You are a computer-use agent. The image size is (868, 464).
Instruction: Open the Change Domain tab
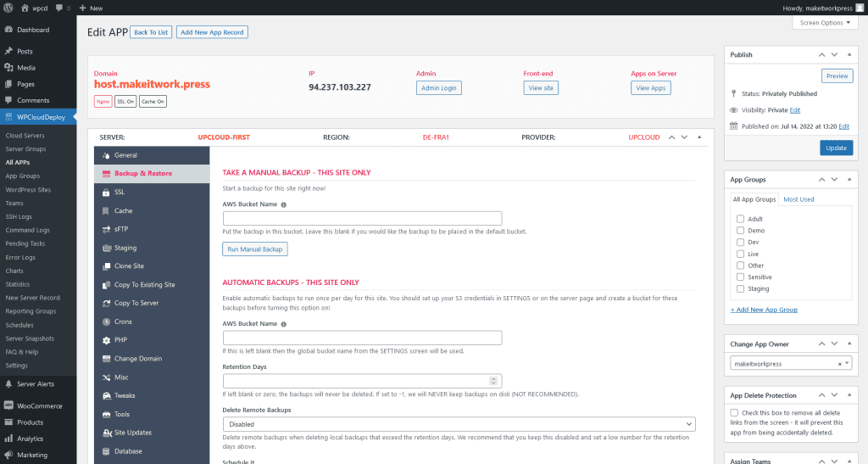[152, 358]
